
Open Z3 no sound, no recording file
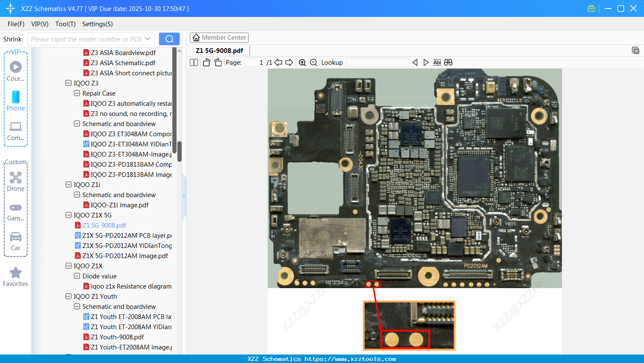click(x=127, y=113)
